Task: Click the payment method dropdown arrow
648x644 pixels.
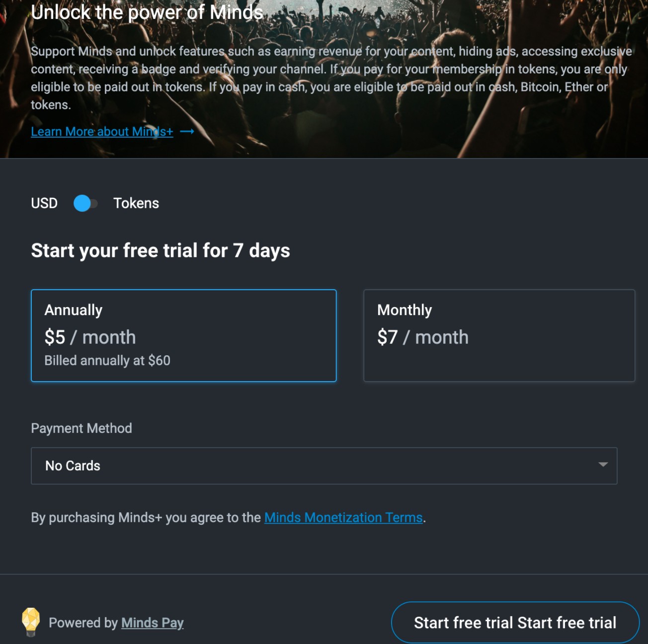Action: 603,465
